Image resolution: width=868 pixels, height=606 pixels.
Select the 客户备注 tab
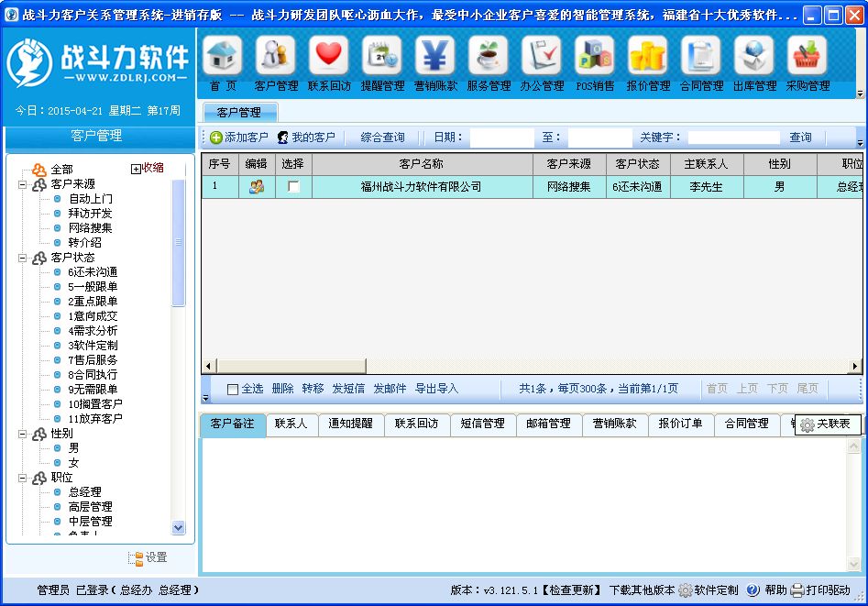click(x=233, y=424)
